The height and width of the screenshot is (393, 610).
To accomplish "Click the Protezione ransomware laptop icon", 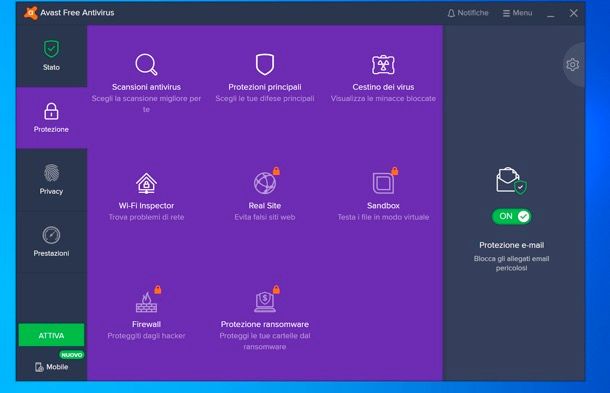I will click(x=265, y=302).
